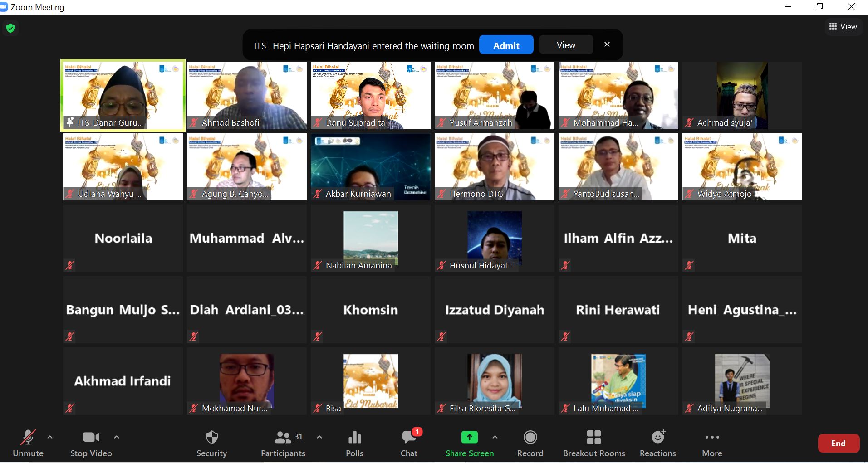Launch the Polls window
This screenshot has width=868, height=463.
tap(354, 444)
